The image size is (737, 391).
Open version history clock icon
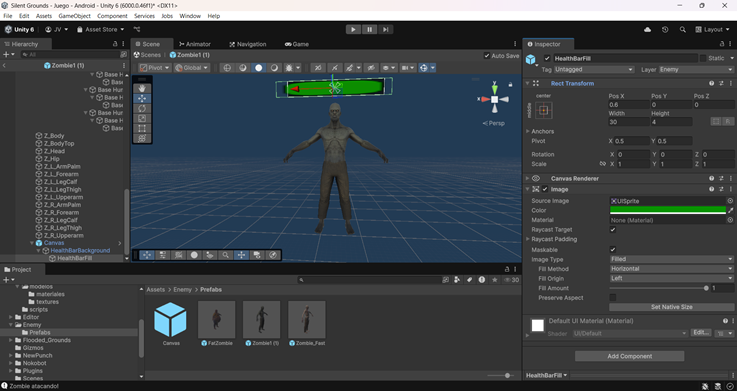pyautogui.click(x=665, y=29)
